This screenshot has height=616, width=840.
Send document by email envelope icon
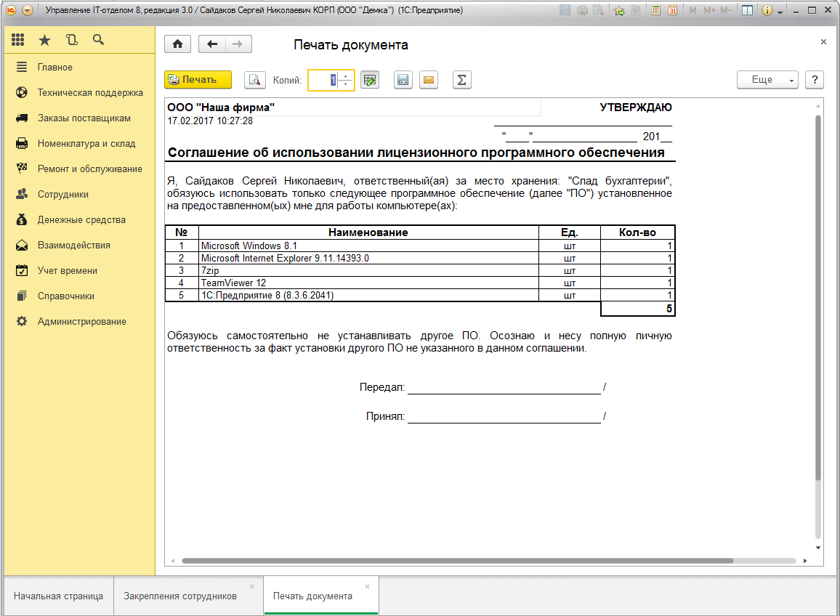[429, 80]
